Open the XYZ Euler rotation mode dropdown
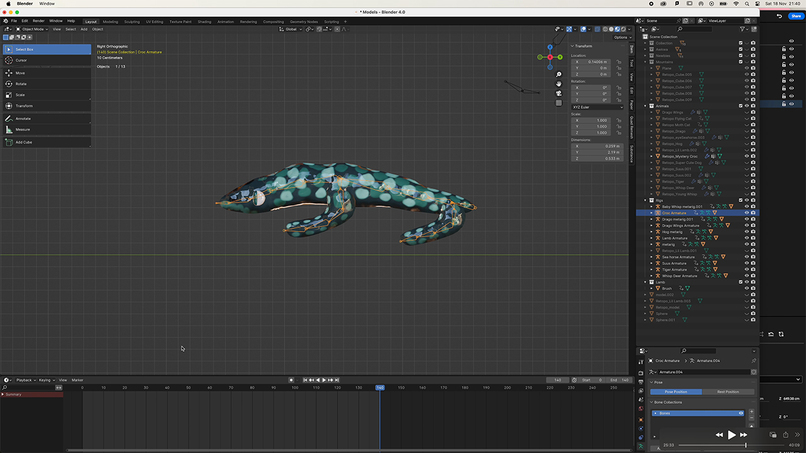The width and height of the screenshot is (806, 453). 596,106
